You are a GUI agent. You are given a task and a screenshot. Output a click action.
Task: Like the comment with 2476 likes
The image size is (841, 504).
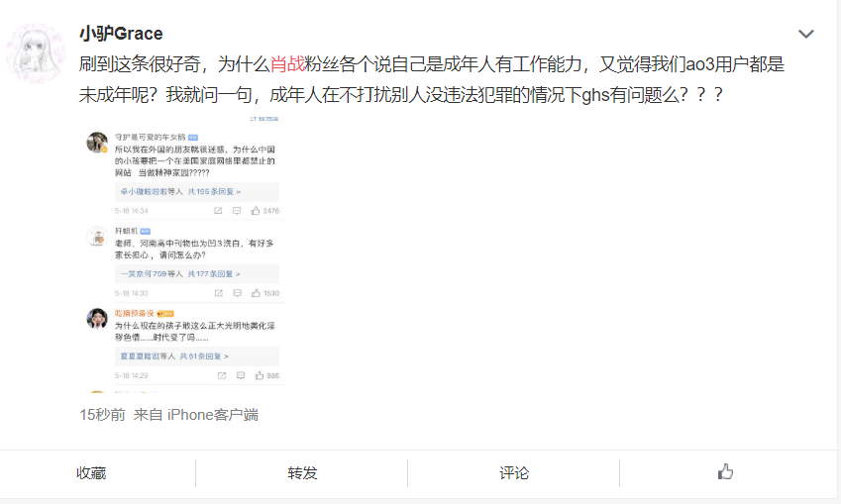[x=256, y=211]
